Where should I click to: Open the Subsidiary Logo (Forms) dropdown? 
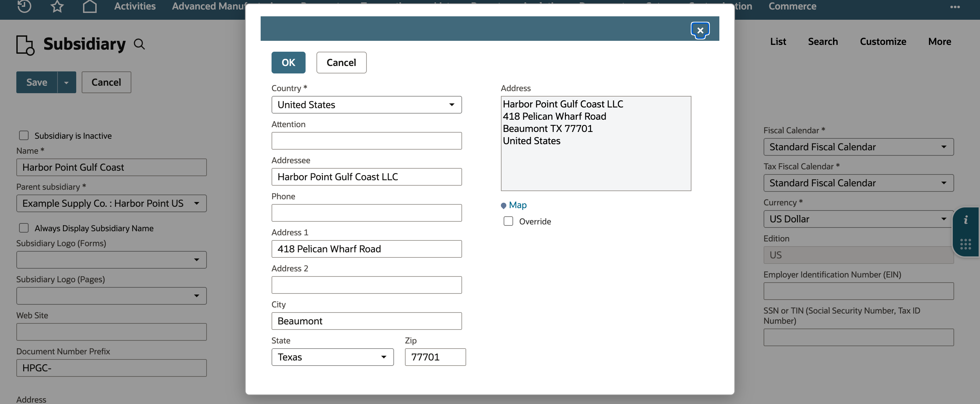click(x=112, y=259)
